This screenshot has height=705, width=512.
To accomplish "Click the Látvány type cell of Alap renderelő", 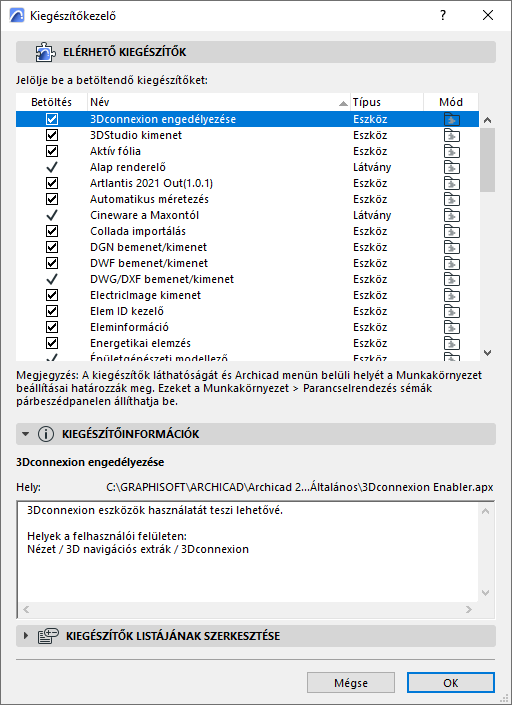I will 372,167.
